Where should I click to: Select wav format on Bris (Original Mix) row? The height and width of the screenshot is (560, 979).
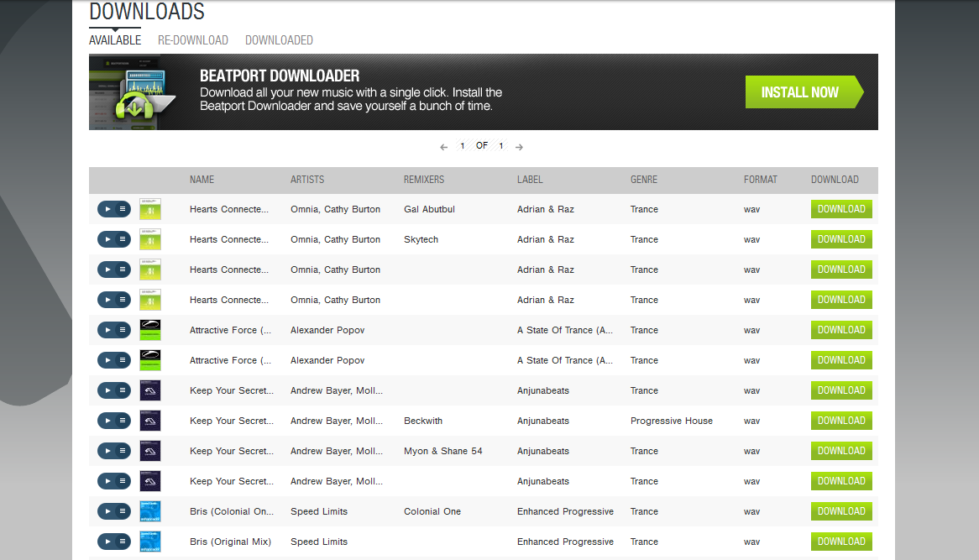pyautogui.click(x=751, y=542)
